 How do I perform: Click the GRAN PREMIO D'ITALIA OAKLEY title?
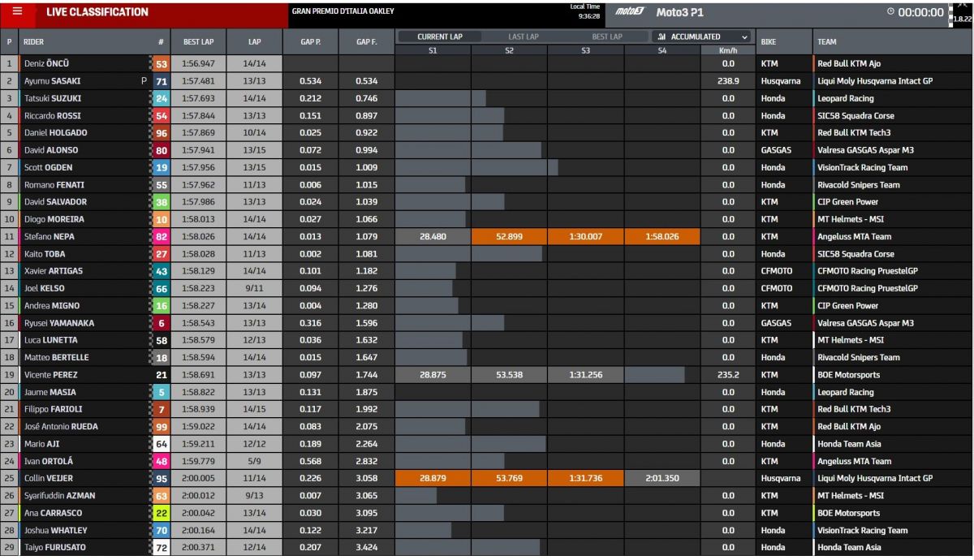(343, 11)
